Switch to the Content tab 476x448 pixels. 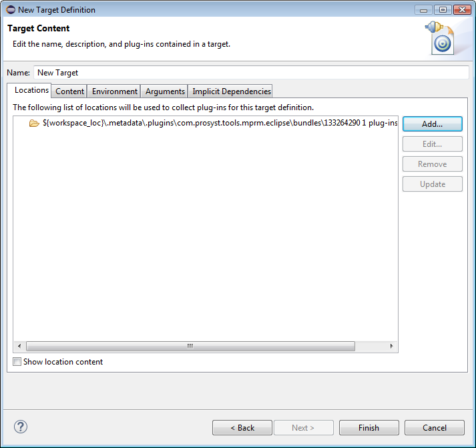coord(69,91)
